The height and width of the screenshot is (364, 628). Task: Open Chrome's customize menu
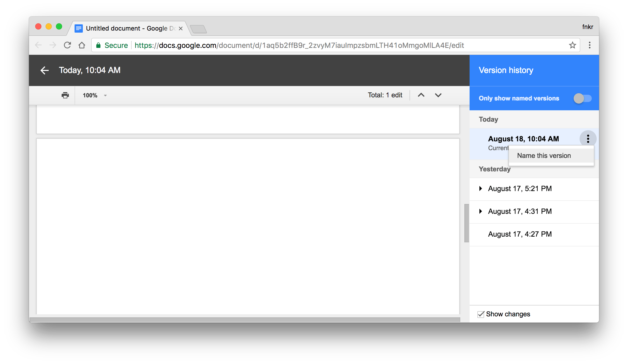coord(589,45)
